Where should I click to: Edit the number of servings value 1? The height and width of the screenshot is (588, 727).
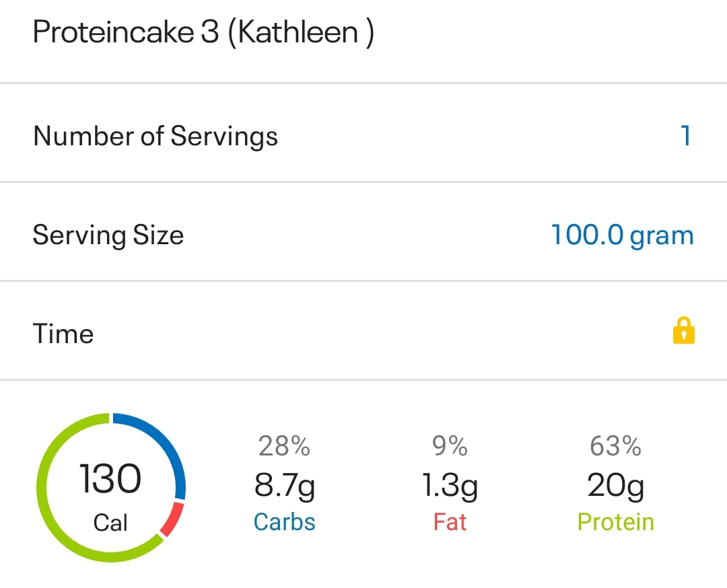(x=685, y=136)
